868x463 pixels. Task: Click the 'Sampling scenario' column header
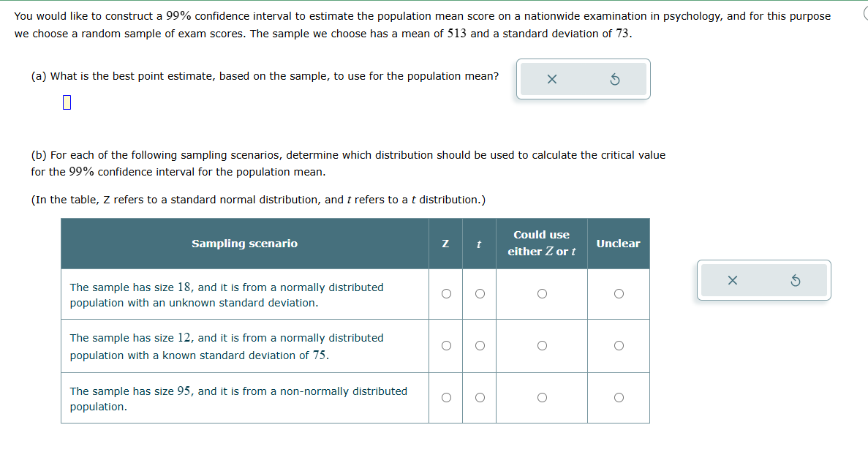[x=245, y=244]
